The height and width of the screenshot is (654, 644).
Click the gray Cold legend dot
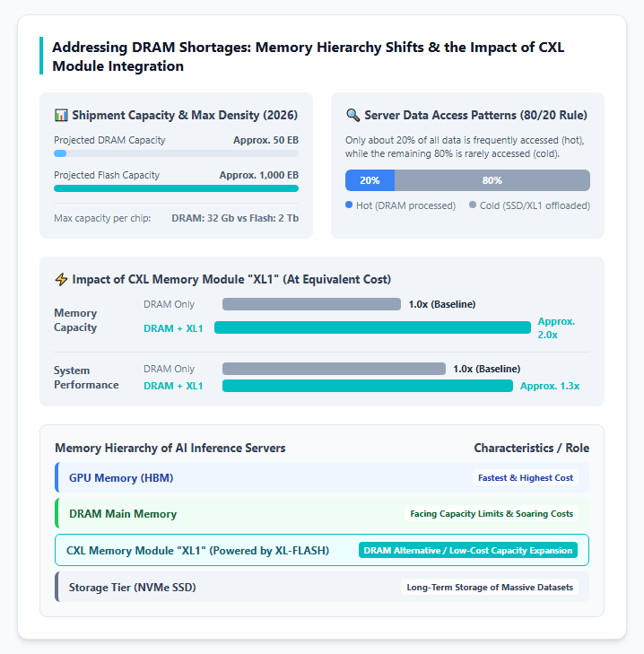(473, 205)
